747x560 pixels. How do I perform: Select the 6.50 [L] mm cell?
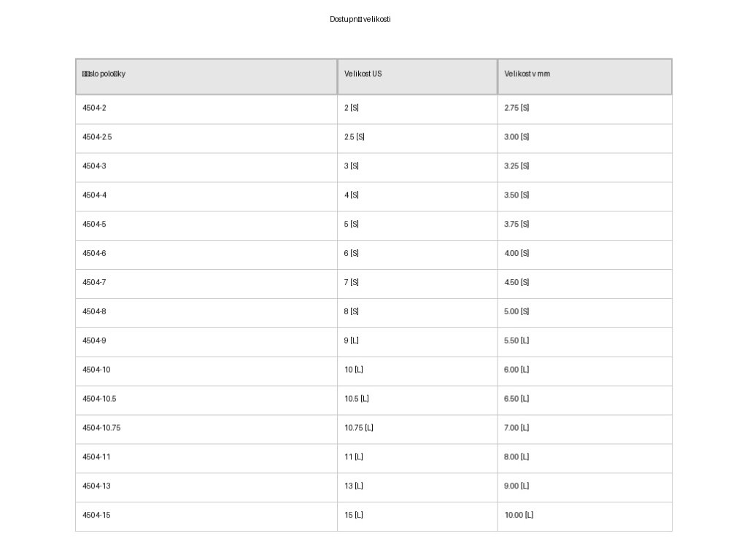516,400
